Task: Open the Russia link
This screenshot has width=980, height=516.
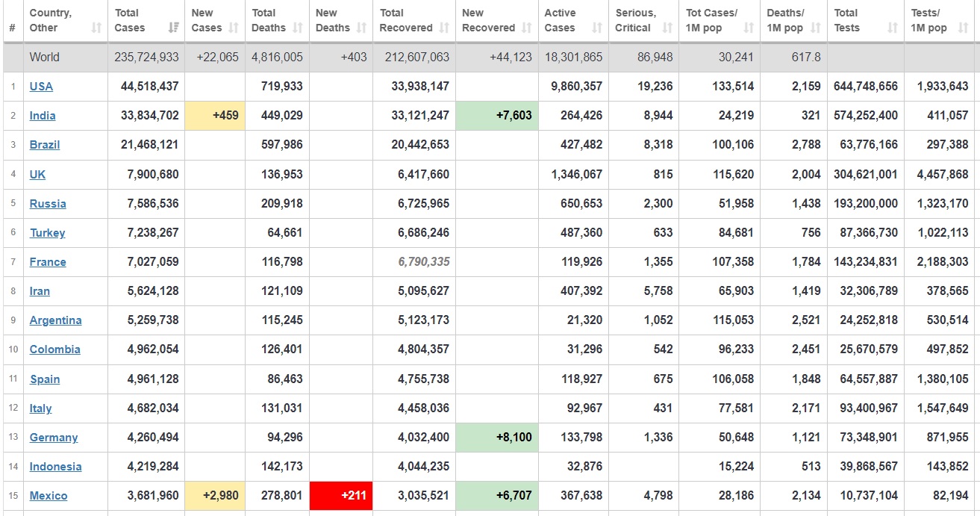Action: (48, 203)
